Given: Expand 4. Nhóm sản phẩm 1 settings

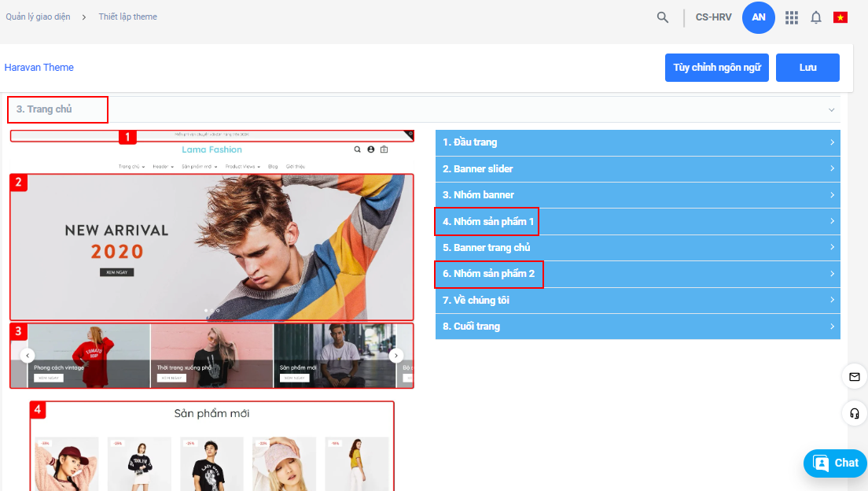Looking at the screenshot, I should click(x=637, y=222).
